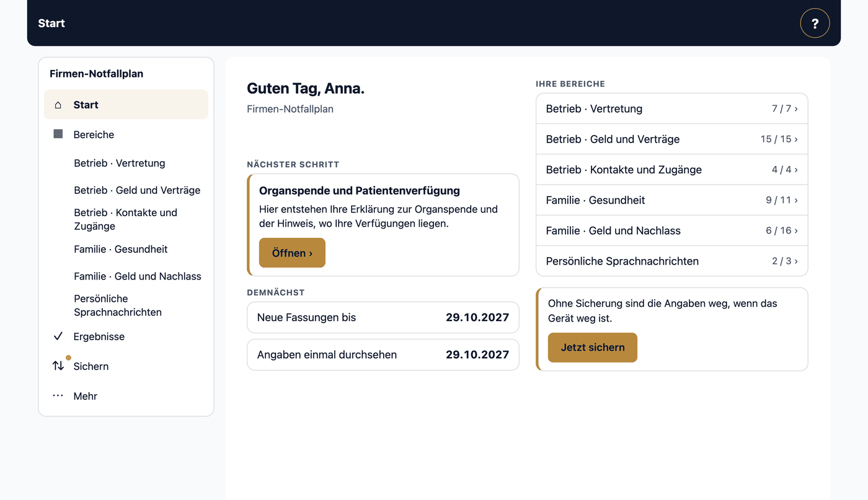Screen dimensions: 868x500
Task: Open Betrieb · Vertretung 7 / 7 row
Action: (672, 108)
